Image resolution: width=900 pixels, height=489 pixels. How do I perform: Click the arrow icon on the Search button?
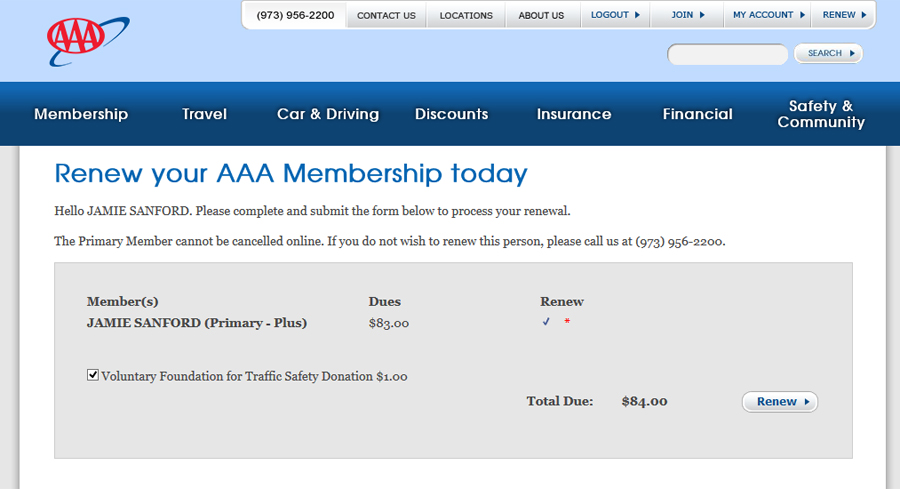[x=852, y=53]
